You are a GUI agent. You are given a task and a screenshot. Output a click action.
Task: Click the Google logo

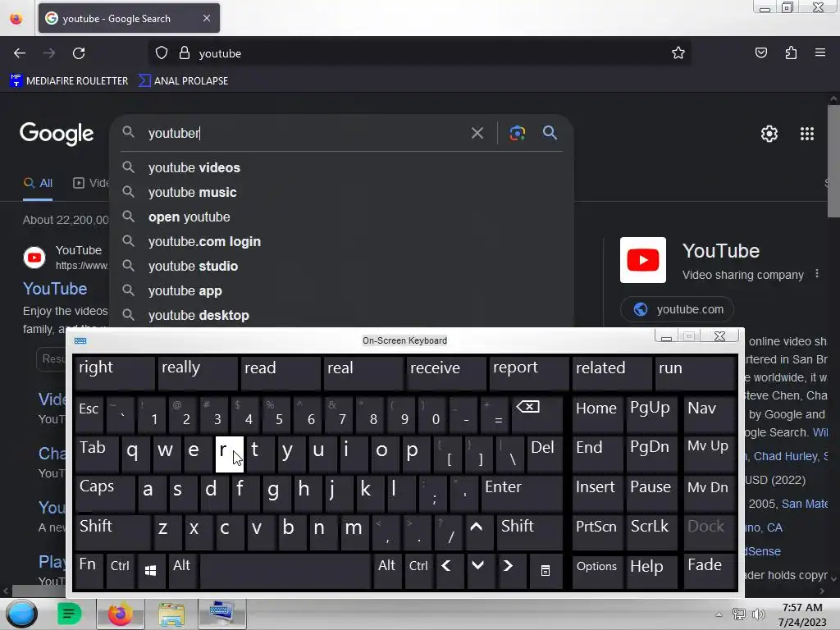point(57,134)
